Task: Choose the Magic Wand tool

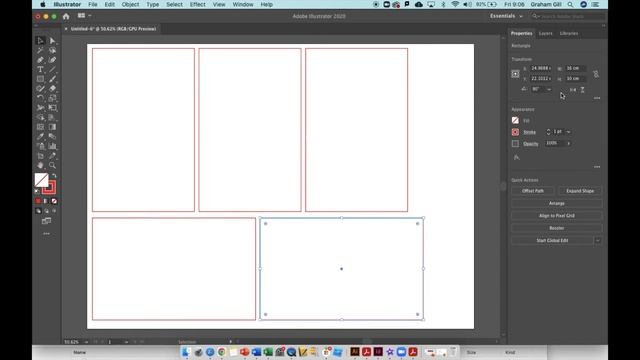Action: [40, 51]
